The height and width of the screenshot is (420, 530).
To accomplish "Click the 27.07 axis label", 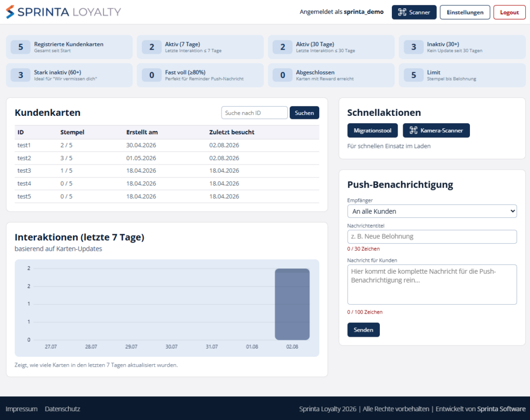I will tap(51, 347).
